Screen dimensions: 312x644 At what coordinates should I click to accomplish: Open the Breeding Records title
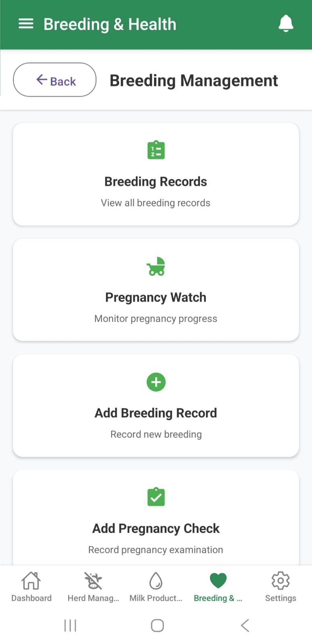(x=156, y=182)
